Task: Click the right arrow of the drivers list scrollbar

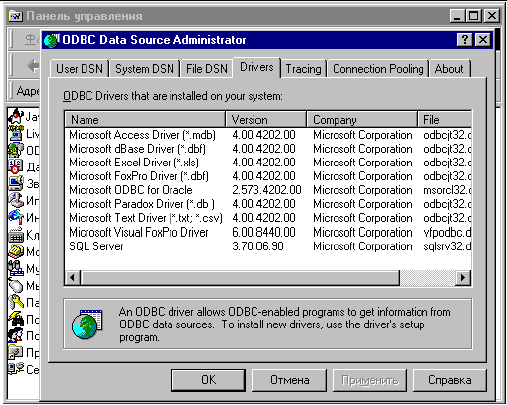Action: click(463, 277)
